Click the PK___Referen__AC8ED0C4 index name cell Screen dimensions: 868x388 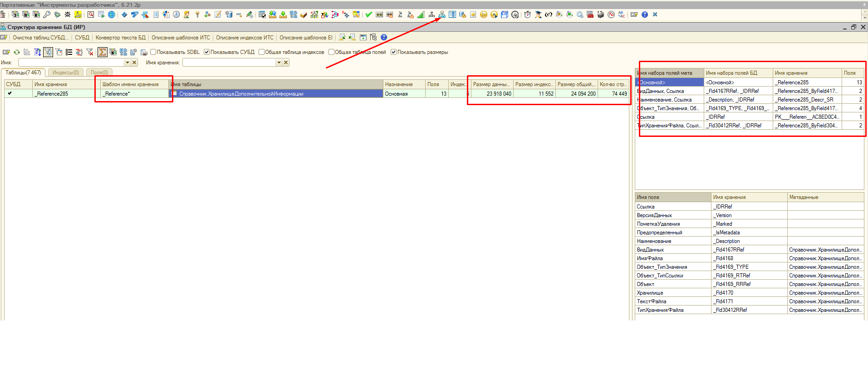pos(807,117)
